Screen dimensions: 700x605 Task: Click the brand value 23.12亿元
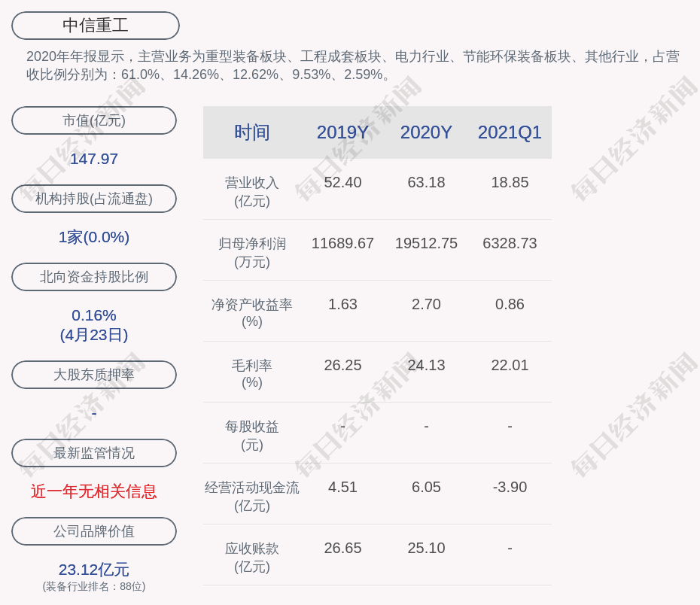tap(94, 570)
